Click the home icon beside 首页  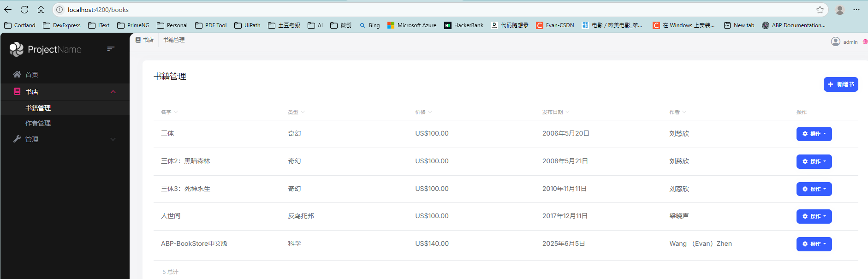click(17, 74)
